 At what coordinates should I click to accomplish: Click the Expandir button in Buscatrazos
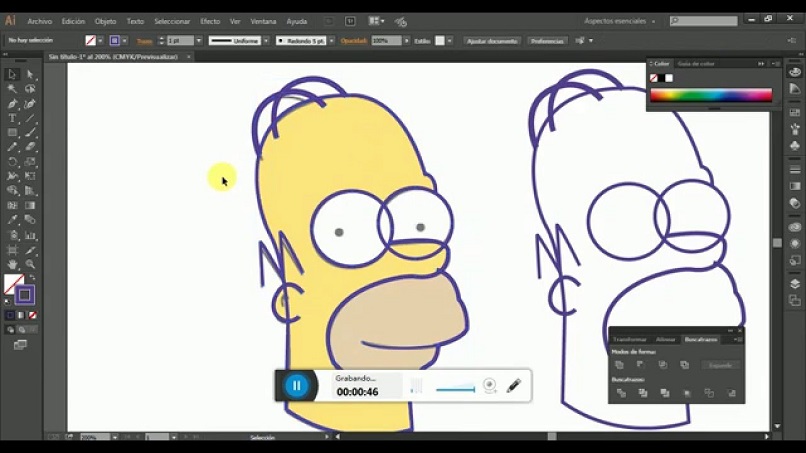point(720,365)
